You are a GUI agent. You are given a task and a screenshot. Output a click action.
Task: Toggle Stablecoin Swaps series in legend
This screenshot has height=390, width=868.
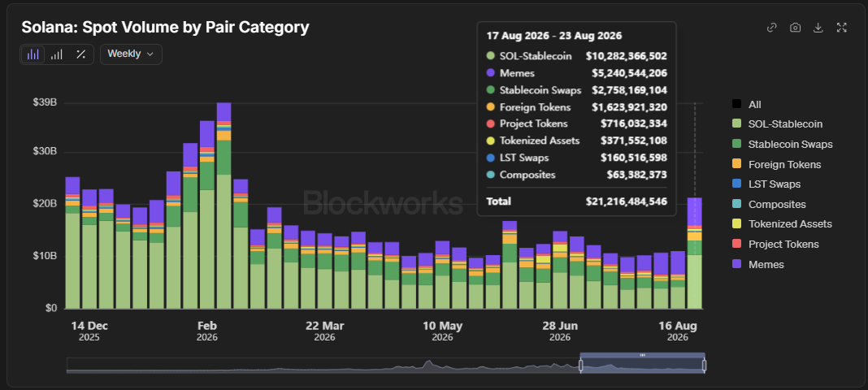782,145
